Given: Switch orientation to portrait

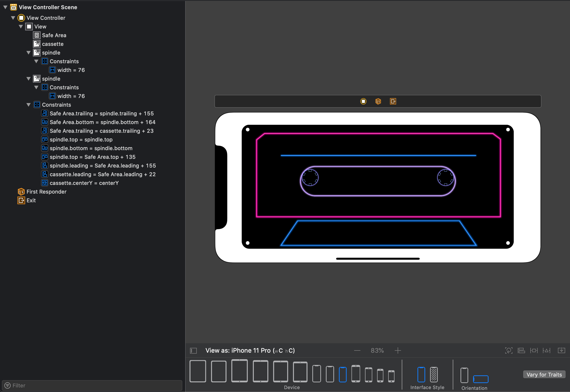Looking at the screenshot, I should pyautogui.click(x=464, y=375).
